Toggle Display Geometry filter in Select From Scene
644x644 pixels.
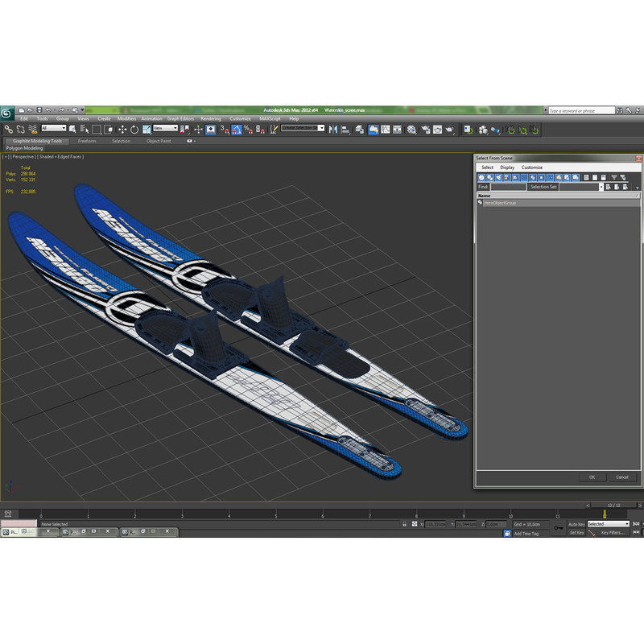pyautogui.click(x=481, y=177)
